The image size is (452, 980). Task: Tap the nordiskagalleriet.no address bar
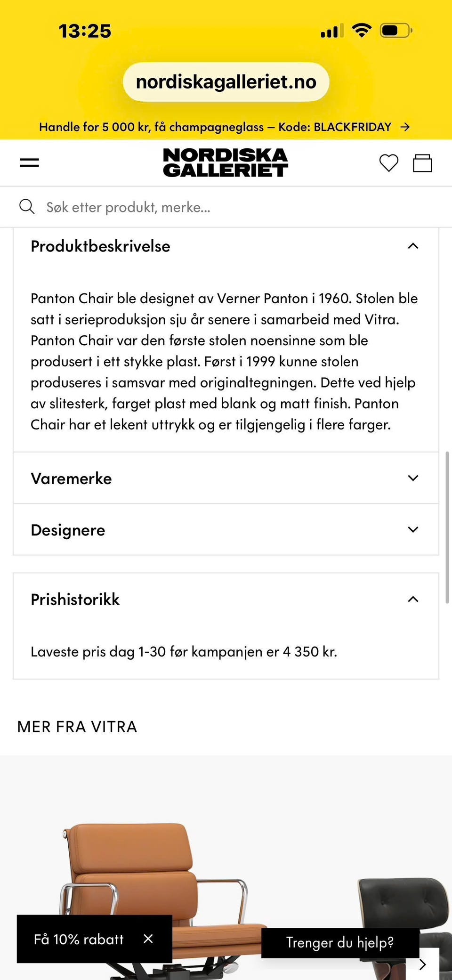point(226,82)
